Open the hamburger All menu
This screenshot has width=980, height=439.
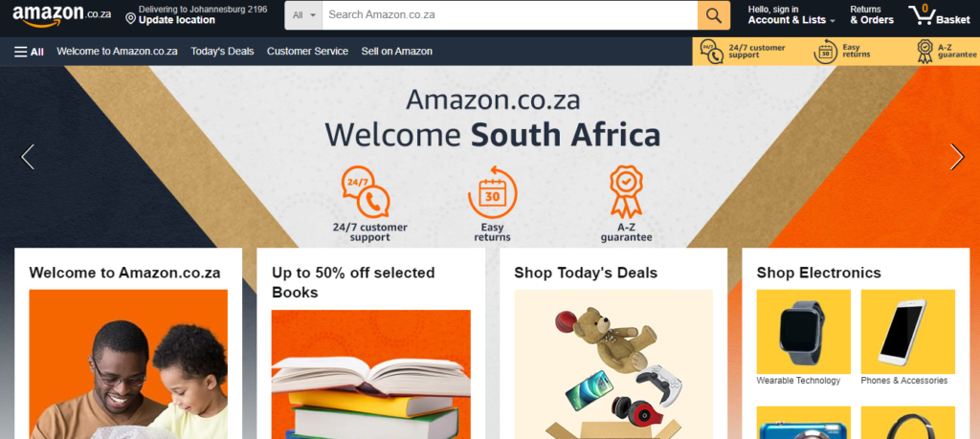point(29,52)
